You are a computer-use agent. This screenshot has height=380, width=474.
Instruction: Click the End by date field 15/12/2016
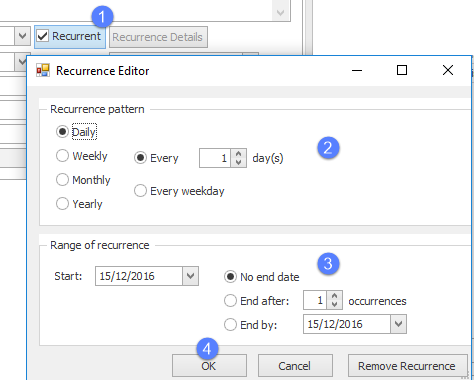coord(347,324)
